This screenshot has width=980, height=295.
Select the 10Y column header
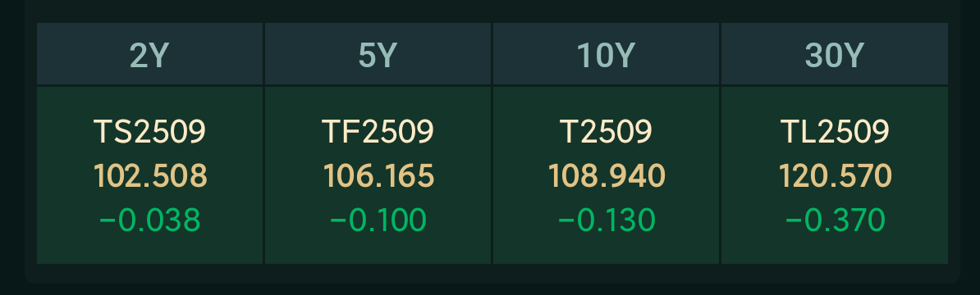606,53
